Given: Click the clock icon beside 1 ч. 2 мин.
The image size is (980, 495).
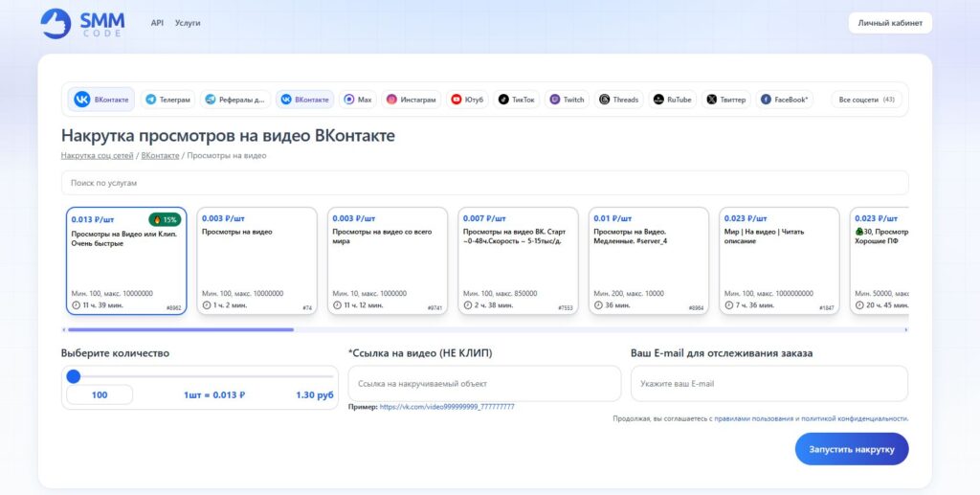Looking at the screenshot, I should click(x=207, y=305).
